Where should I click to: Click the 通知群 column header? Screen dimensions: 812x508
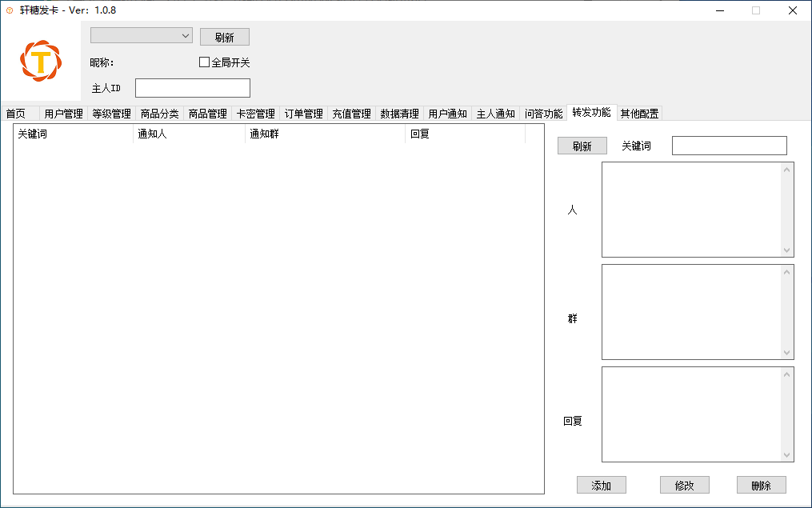(326, 134)
